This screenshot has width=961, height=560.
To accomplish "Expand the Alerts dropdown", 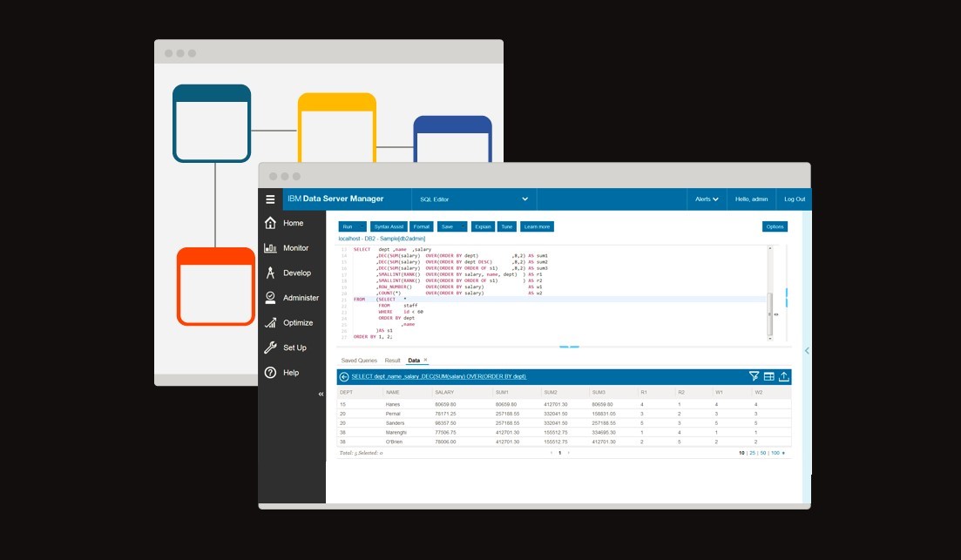I will 706,199.
